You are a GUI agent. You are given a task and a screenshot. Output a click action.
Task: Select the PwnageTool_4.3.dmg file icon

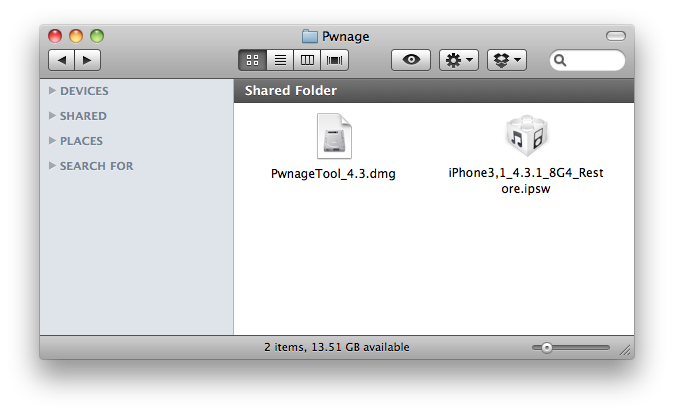tap(334, 136)
